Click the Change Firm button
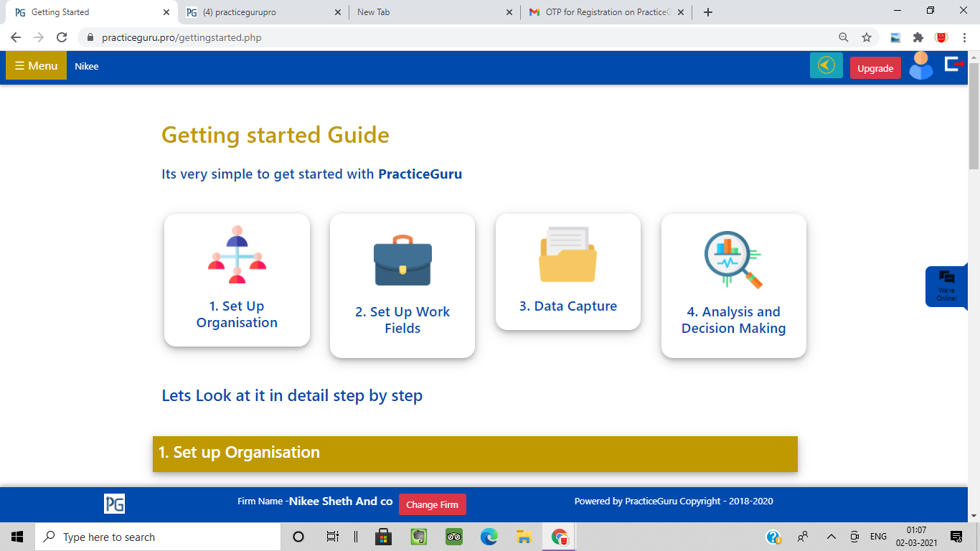This screenshot has height=551, width=980. tap(432, 504)
